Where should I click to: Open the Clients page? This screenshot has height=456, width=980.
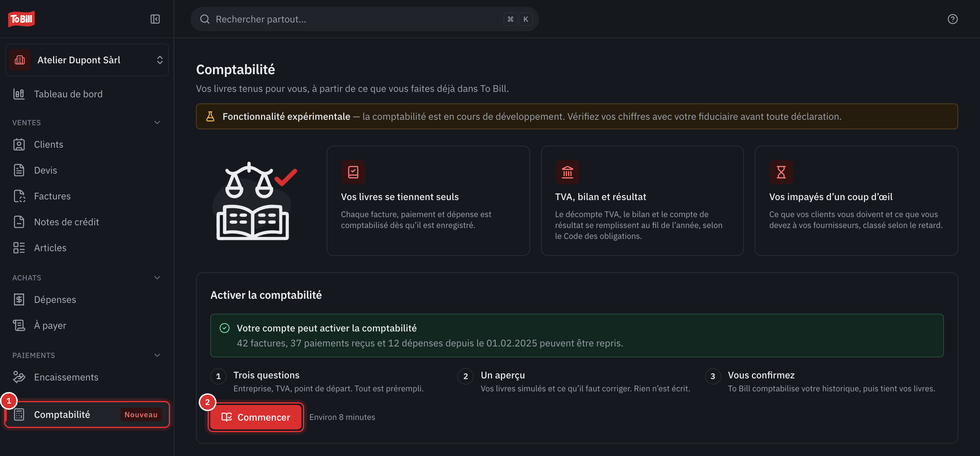point(87,145)
